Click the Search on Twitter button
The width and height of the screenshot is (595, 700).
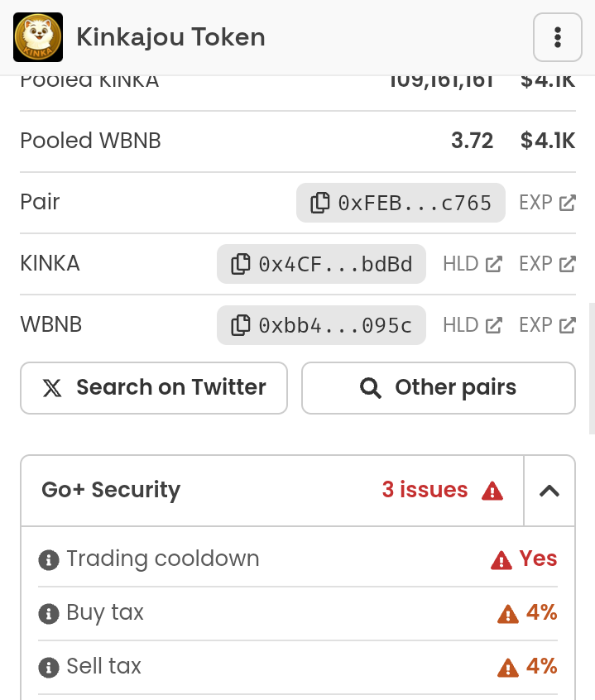point(154,388)
